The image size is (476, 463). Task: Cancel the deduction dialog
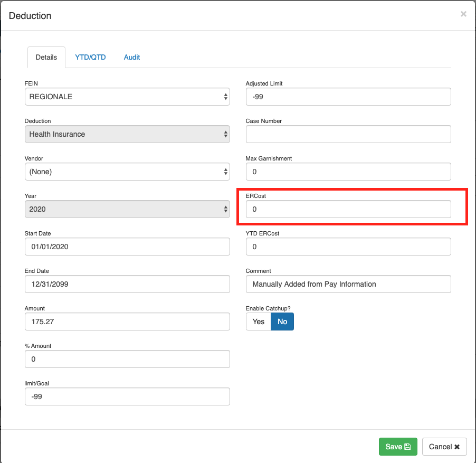444,447
